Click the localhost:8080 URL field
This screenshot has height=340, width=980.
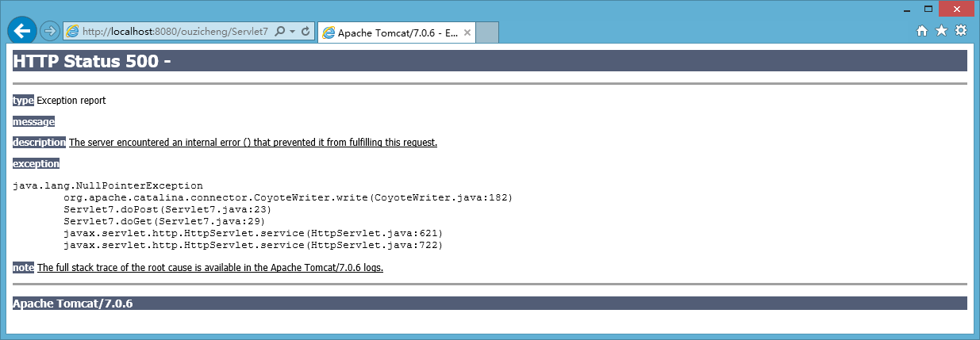point(175,32)
